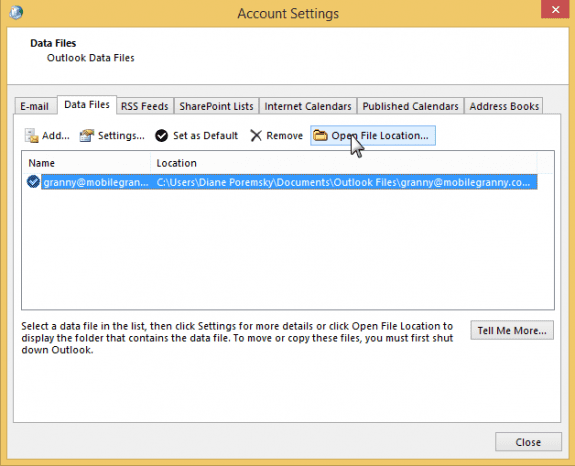The width and height of the screenshot is (575, 466).
Task: Close the Account Settings window with the red X
Action: [x=555, y=9]
